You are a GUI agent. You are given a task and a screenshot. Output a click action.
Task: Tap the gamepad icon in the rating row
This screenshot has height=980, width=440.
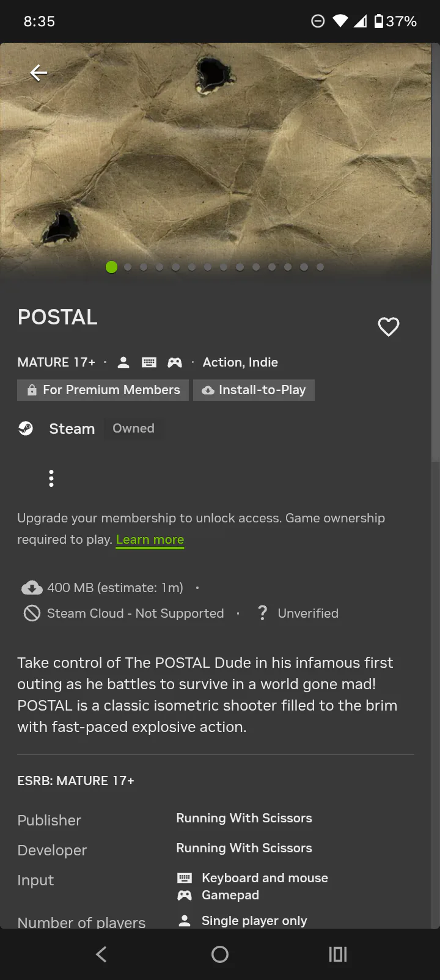click(x=175, y=362)
